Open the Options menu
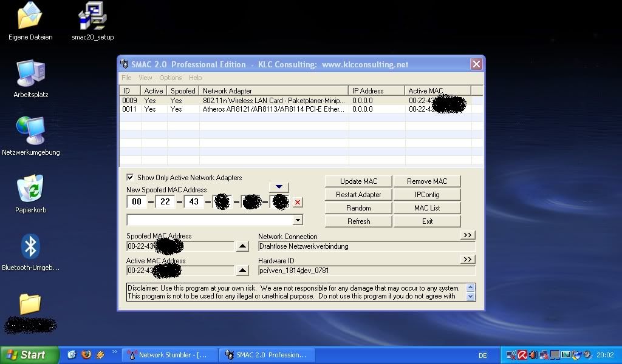622x364 pixels. coord(171,78)
